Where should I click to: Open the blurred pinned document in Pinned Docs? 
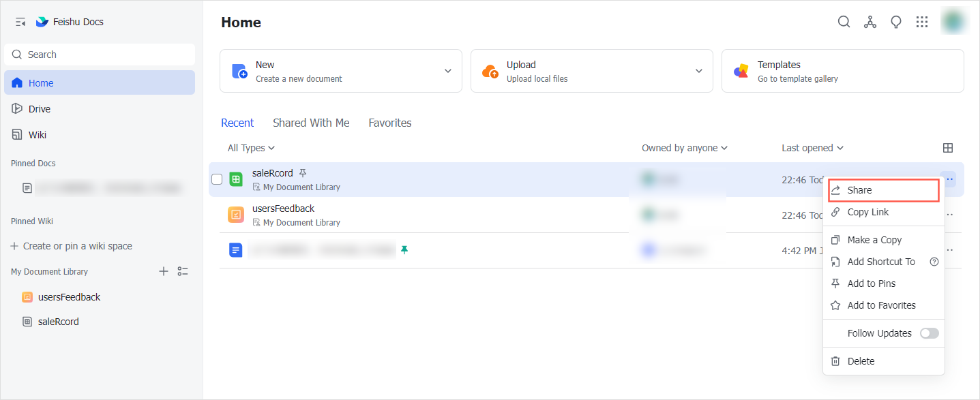click(102, 187)
